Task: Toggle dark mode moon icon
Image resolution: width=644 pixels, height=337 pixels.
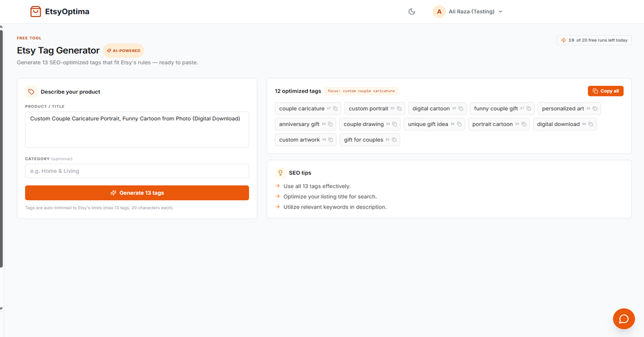Action: click(x=412, y=11)
